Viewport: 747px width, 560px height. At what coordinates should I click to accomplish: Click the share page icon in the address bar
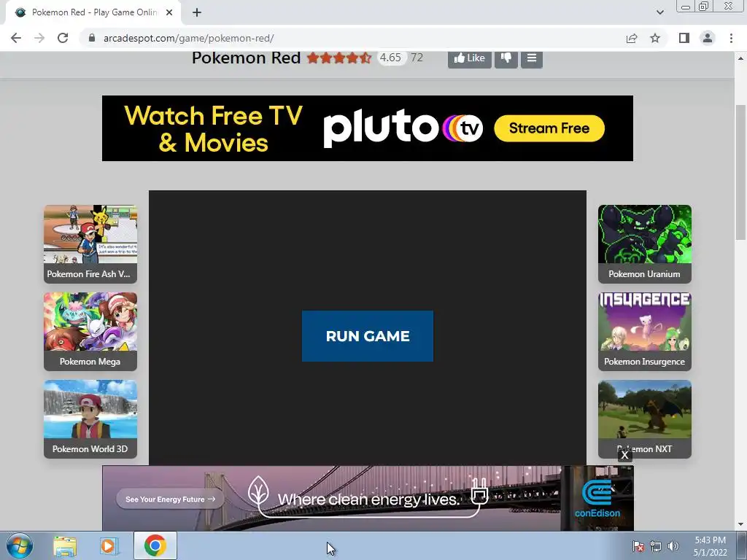[632, 38]
